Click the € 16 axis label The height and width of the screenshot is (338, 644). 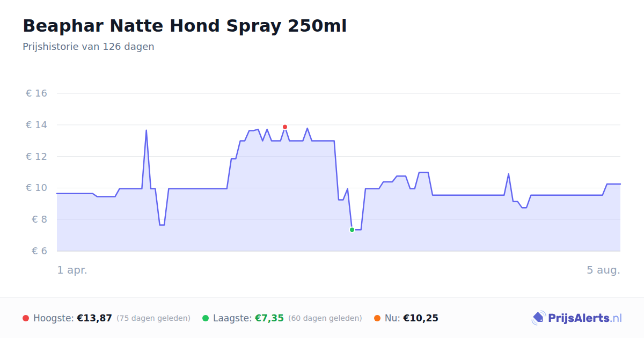click(x=36, y=93)
